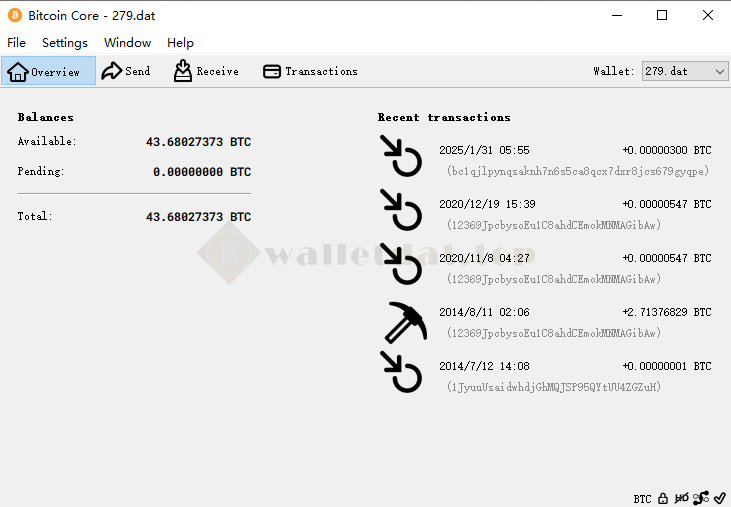The height and width of the screenshot is (507, 731).
Task: Click the sync checkmark status icon
Action: (720, 498)
